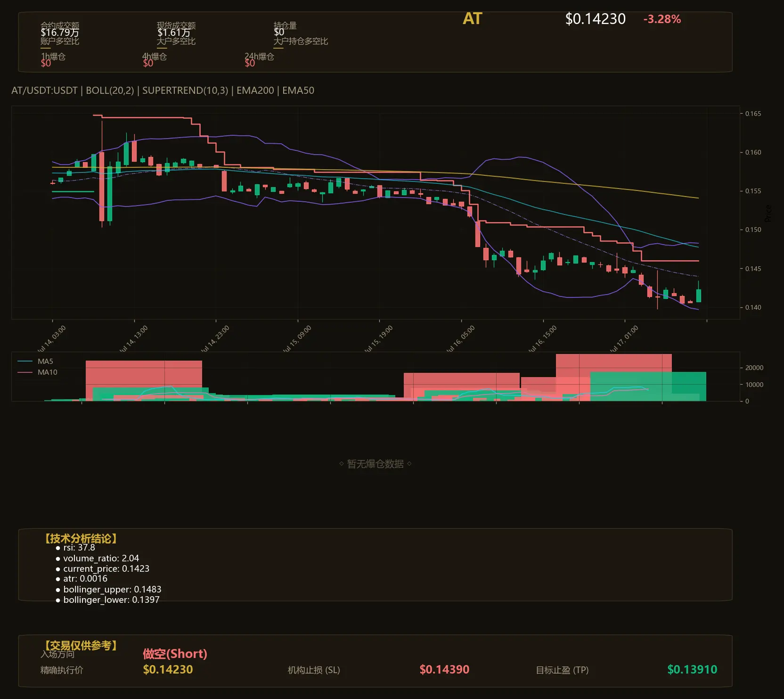This screenshot has height=699, width=784.
Task: Click the AT/USDT:USDT indicator chart title
Action: coord(163,90)
